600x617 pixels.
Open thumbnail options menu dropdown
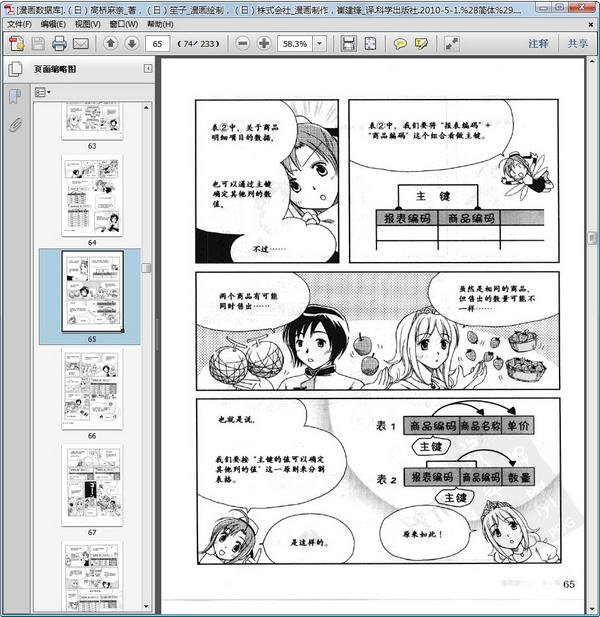(x=43, y=92)
